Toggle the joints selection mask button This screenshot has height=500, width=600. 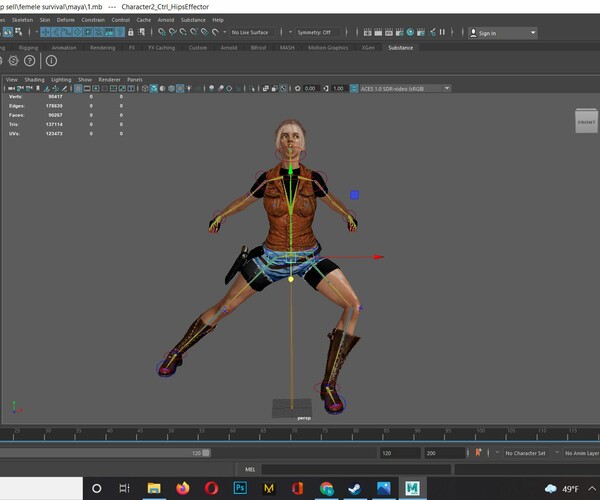[x=56, y=32]
